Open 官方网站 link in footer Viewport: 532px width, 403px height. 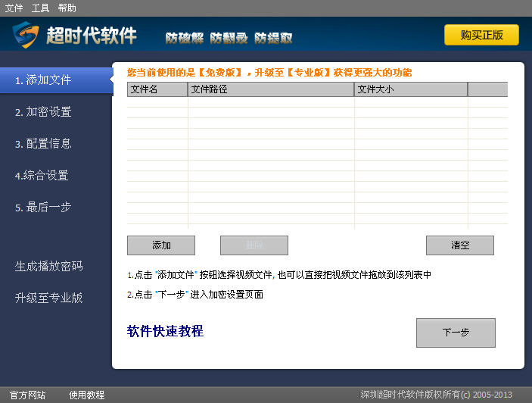27,395
